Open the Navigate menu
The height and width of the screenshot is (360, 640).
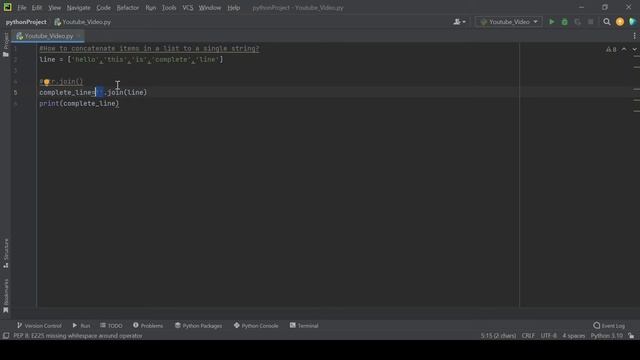point(78,8)
